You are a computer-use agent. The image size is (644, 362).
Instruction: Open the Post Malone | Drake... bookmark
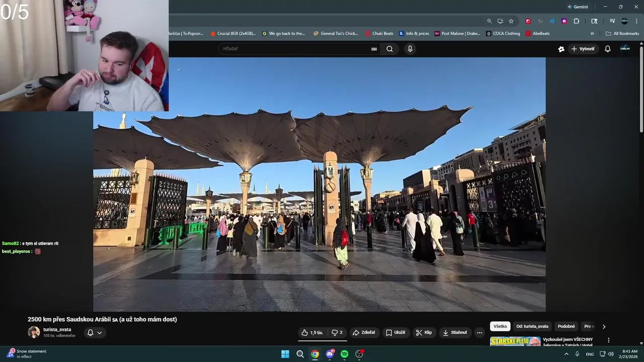tap(457, 34)
